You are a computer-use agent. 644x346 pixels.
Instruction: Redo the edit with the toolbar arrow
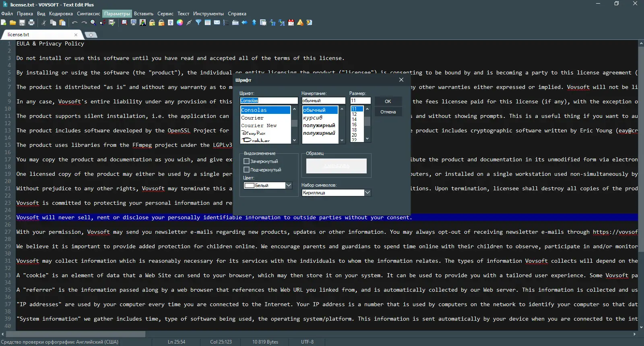pos(84,23)
